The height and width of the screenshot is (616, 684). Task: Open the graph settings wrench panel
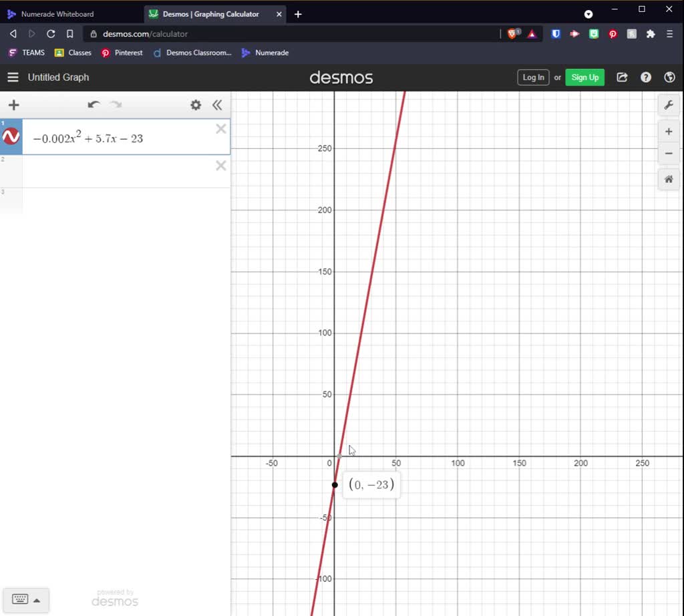669,105
